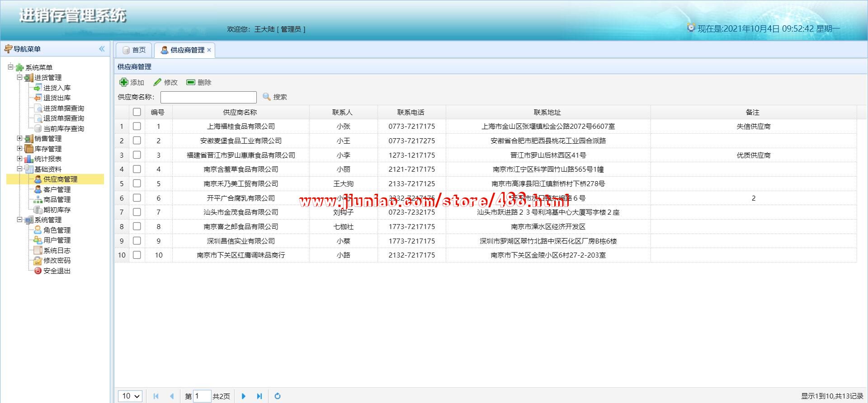
Task: Refresh the supplier table
Action: coord(278,396)
